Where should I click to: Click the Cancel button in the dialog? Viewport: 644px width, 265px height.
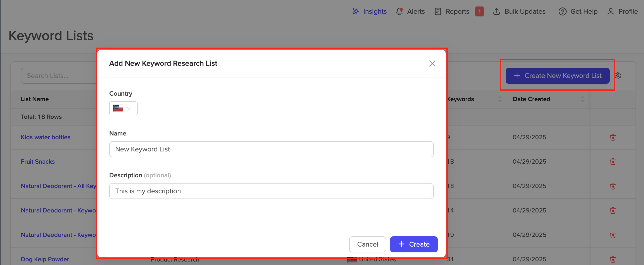[368, 244]
